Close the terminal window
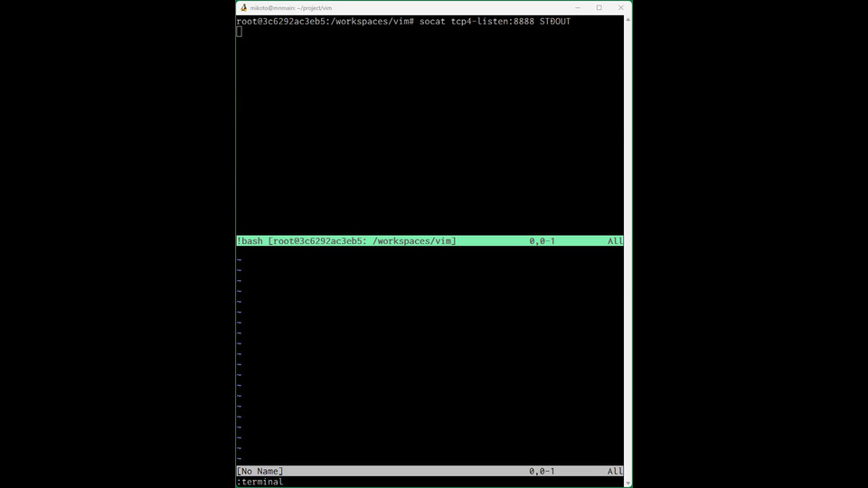The width and height of the screenshot is (868, 488). 620,8
